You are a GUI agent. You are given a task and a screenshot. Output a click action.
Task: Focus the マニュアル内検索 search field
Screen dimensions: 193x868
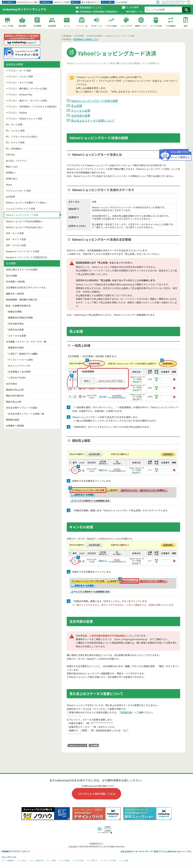point(163,10)
